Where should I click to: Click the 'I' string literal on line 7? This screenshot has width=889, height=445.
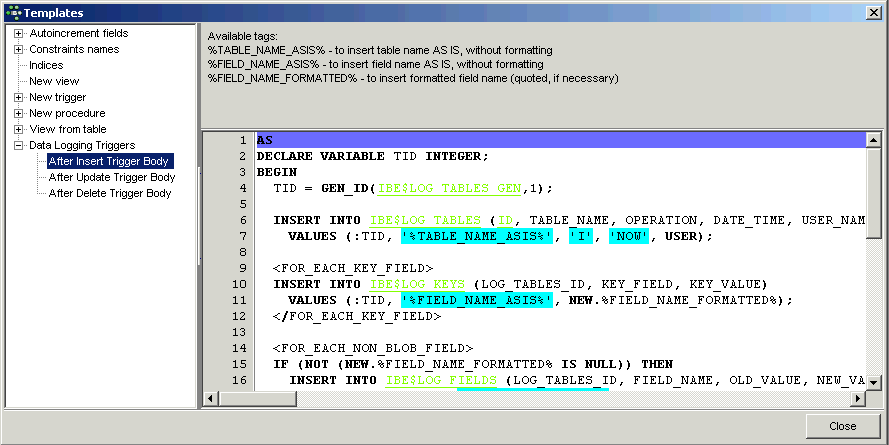(581, 236)
